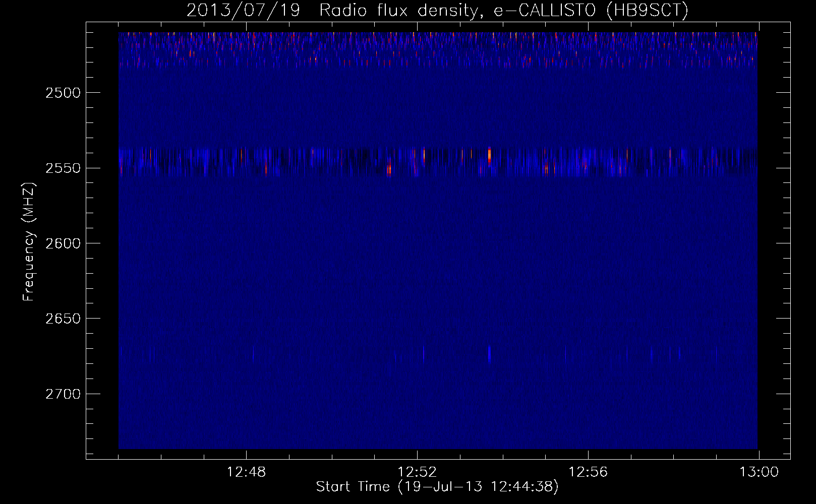Click the plot title 'Radio flux density, e-CALLISTO (HB9SCT)'

(x=504, y=10)
